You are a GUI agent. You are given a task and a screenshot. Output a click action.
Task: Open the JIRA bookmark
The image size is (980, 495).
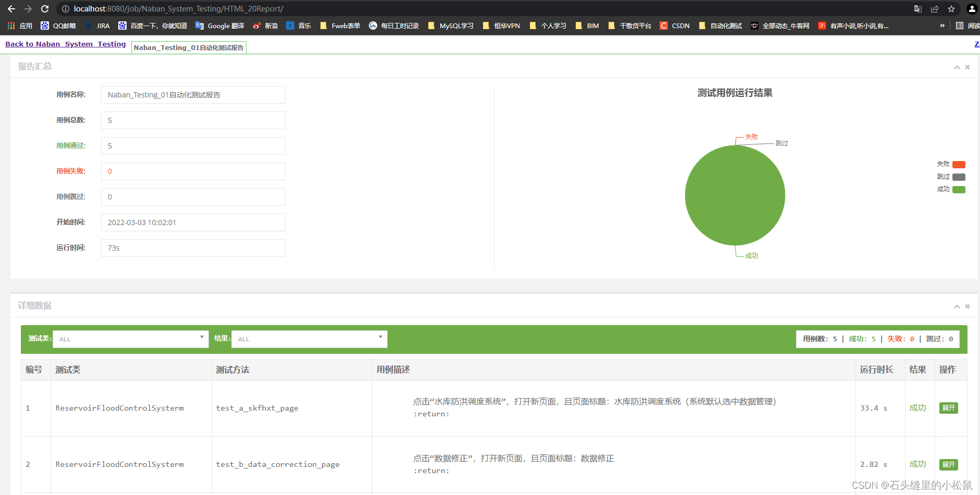97,26
